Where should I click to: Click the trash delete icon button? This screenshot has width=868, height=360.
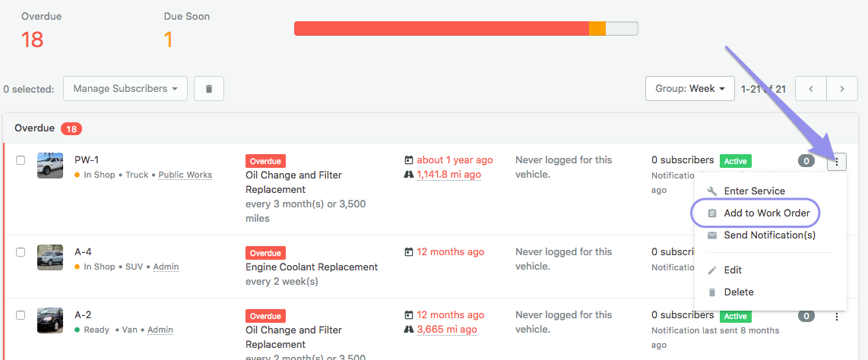pos(209,89)
